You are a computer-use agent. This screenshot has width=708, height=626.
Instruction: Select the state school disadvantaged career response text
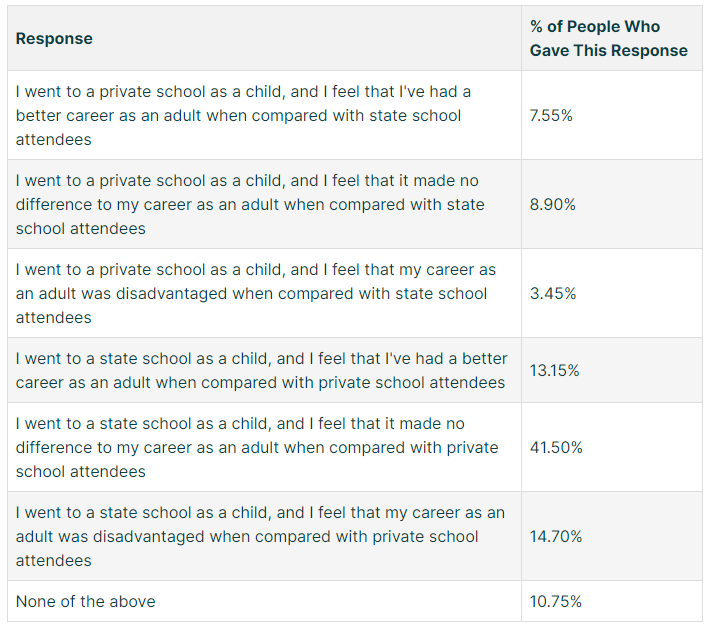(x=260, y=536)
